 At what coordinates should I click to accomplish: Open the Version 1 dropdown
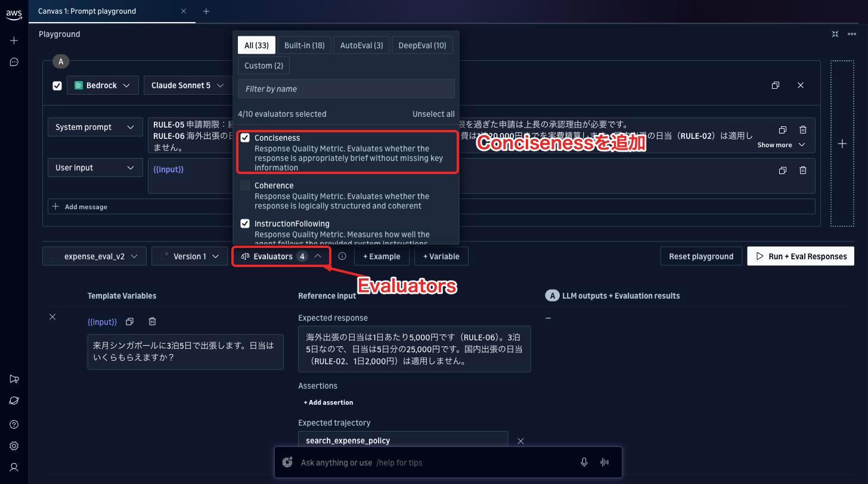click(x=190, y=256)
